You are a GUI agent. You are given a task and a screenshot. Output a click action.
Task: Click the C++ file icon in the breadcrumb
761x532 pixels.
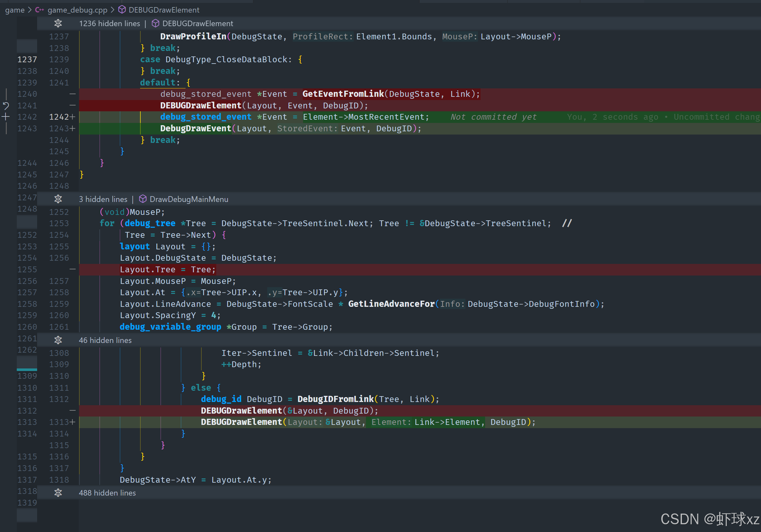39,10
